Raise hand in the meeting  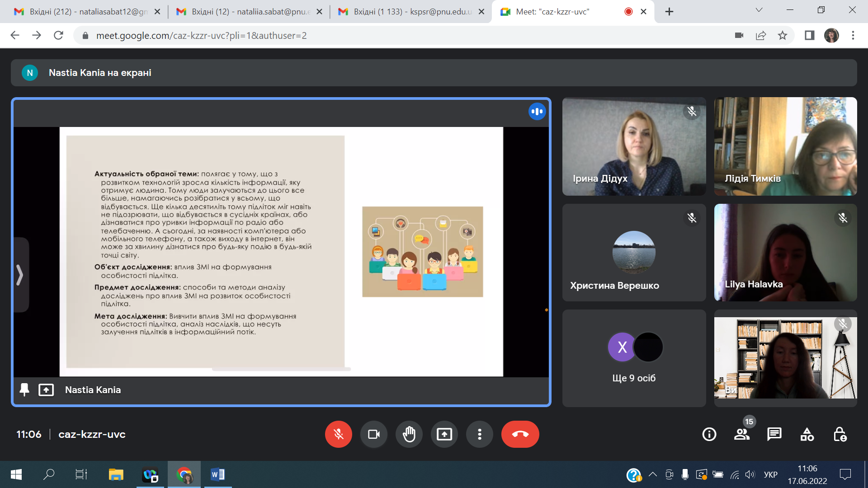click(x=409, y=434)
